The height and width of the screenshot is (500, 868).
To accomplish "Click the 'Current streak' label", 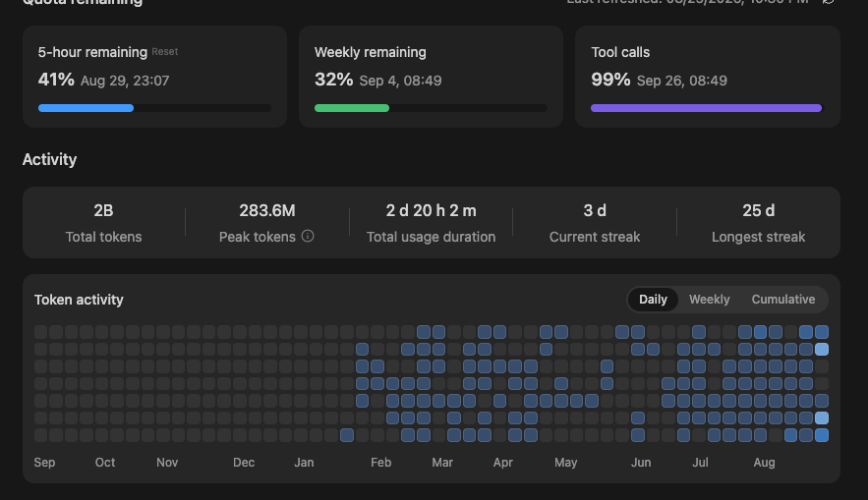I will (x=595, y=237).
